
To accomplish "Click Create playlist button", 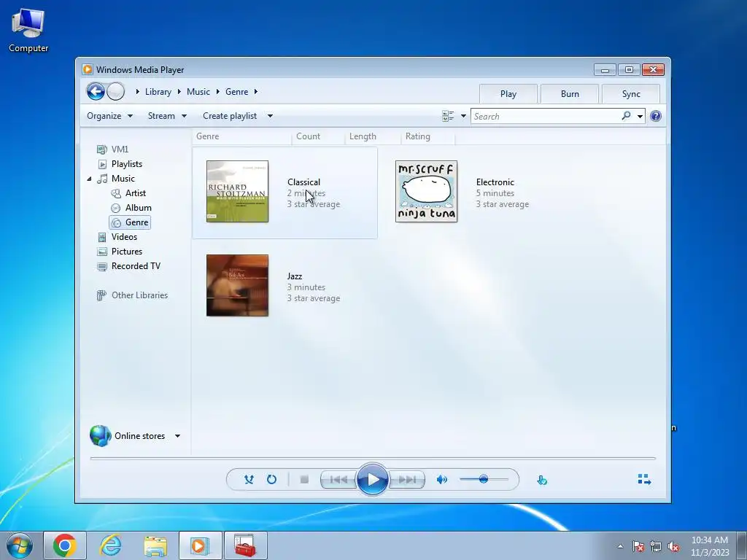I will tap(230, 116).
